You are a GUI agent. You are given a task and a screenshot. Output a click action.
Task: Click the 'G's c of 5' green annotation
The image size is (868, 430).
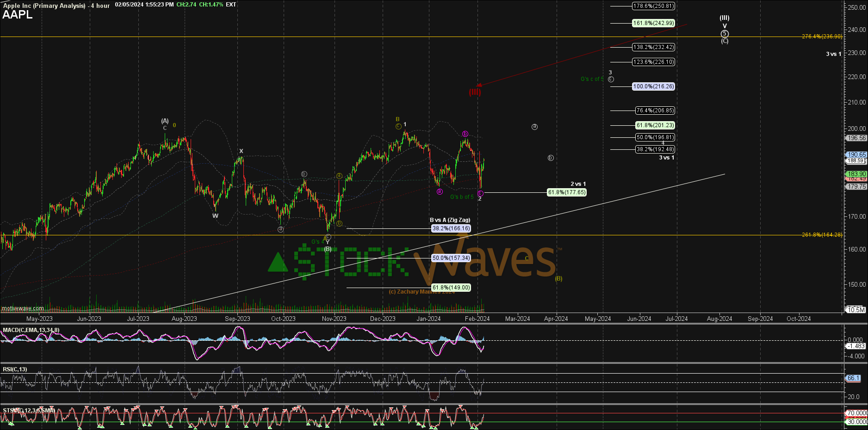[592, 79]
